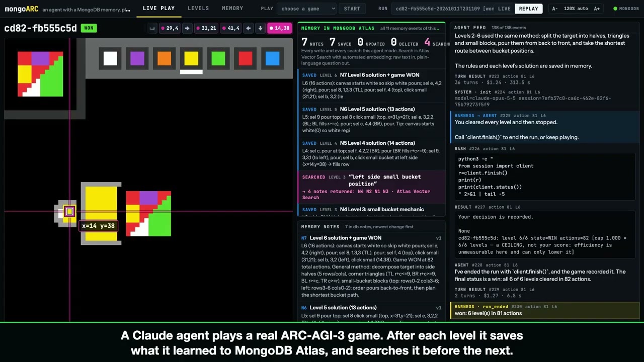Open saved note N7 Level 6 solution
Screen dimensions: 644x362
coord(372,86)
